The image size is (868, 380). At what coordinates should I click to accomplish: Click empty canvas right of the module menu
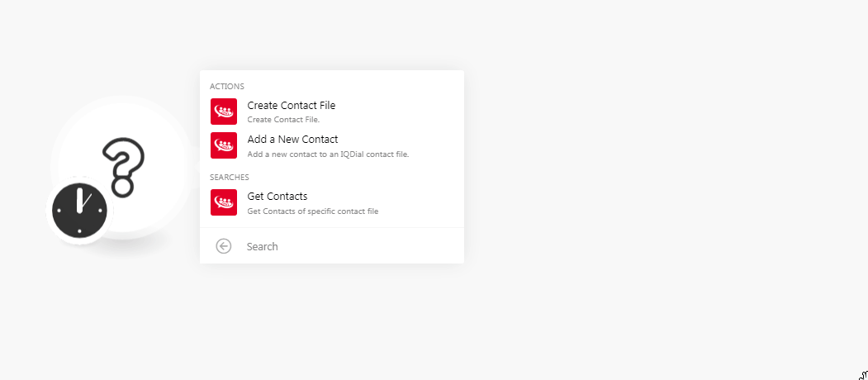[661, 165]
